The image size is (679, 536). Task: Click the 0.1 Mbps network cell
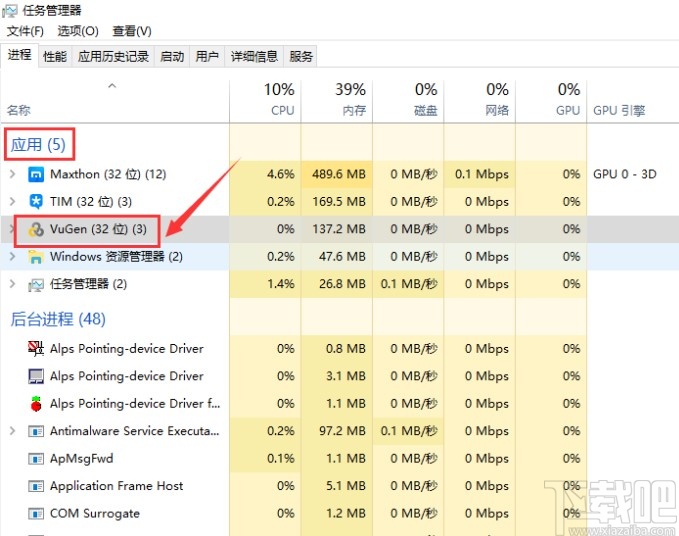tap(480, 174)
